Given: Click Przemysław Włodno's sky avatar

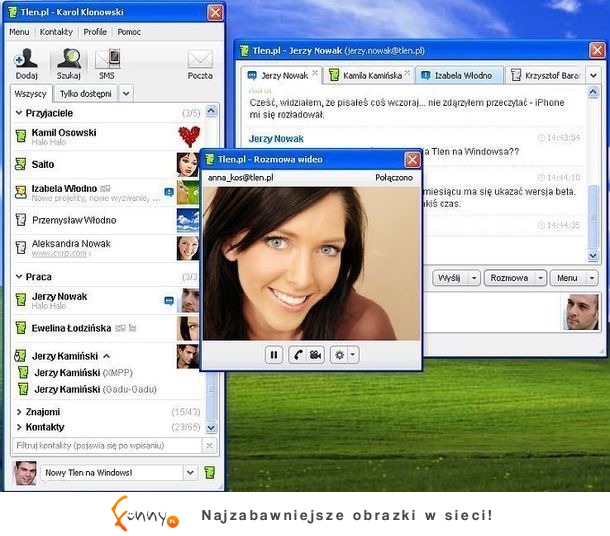Looking at the screenshot, I should (188, 220).
